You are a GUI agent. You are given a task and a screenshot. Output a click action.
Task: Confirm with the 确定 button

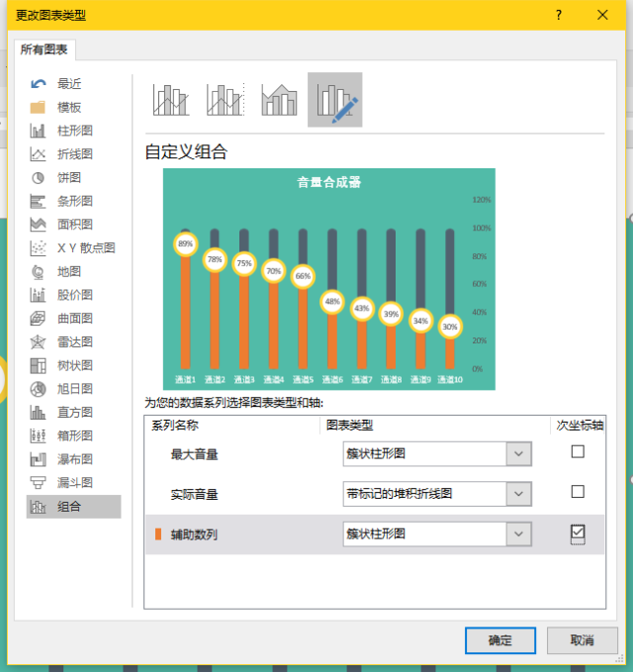[x=500, y=640]
